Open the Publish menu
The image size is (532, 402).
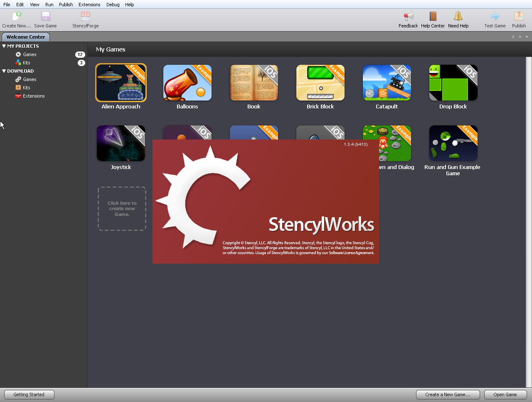[x=66, y=5]
